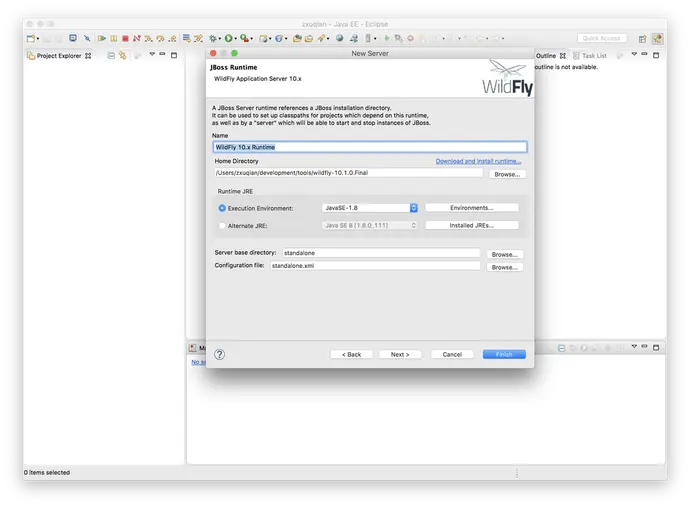This screenshot has width=690, height=507.
Task: Click the Next > button
Action: 400,354
